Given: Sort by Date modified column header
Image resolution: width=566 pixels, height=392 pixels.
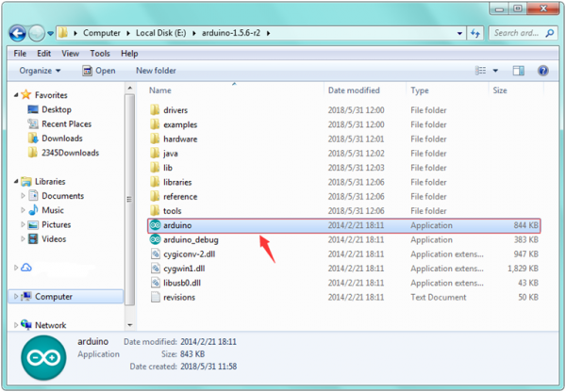Looking at the screenshot, I should (354, 90).
